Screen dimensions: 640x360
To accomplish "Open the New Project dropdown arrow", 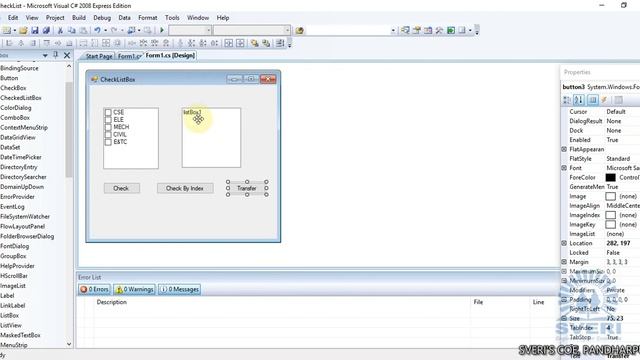I will click(15, 31).
